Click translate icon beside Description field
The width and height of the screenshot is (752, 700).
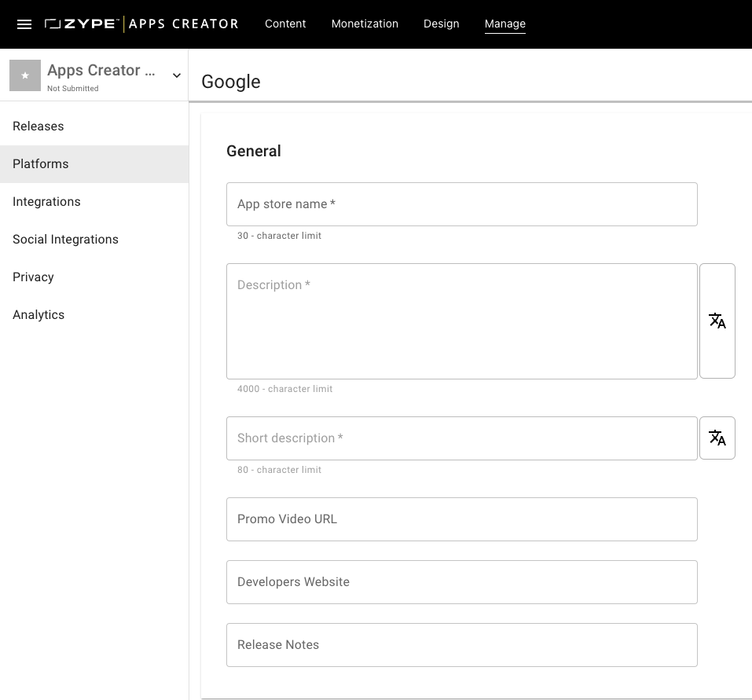717,321
